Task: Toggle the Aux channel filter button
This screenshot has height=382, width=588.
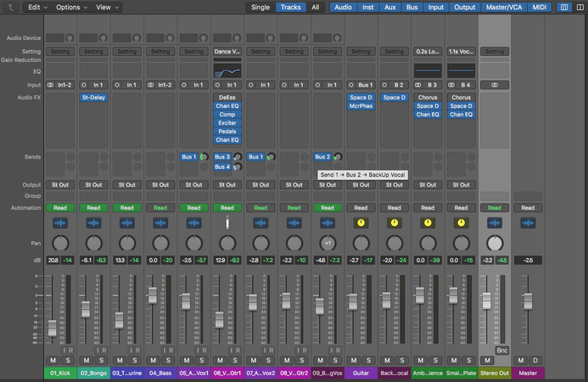Action: tap(390, 7)
